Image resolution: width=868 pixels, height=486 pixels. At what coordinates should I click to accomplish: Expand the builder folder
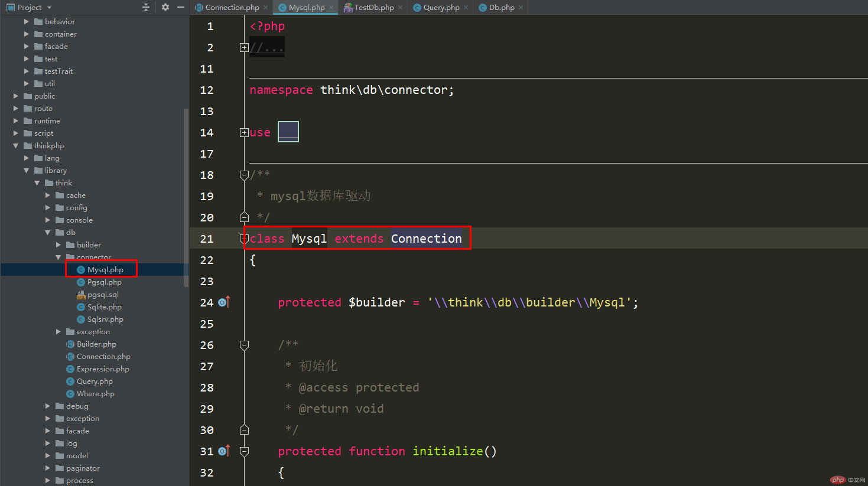click(x=58, y=245)
